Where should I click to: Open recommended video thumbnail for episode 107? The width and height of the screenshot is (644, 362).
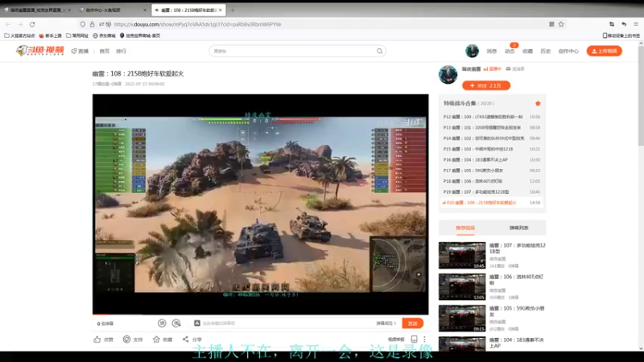click(462, 255)
